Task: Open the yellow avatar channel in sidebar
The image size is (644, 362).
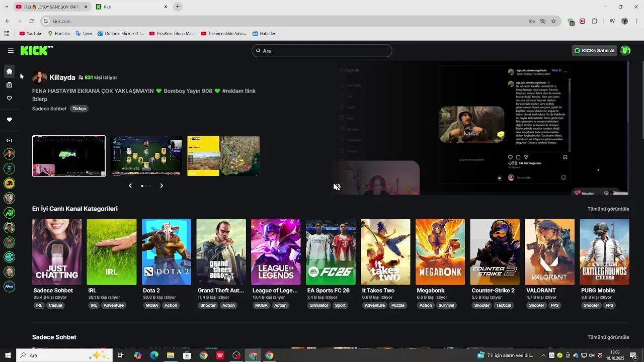Action: tap(9, 184)
